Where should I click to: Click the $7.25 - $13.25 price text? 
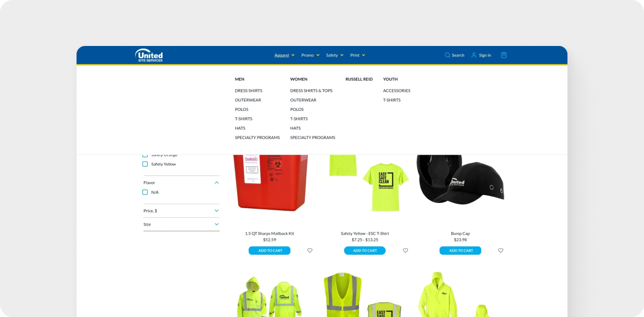click(365, 240)
